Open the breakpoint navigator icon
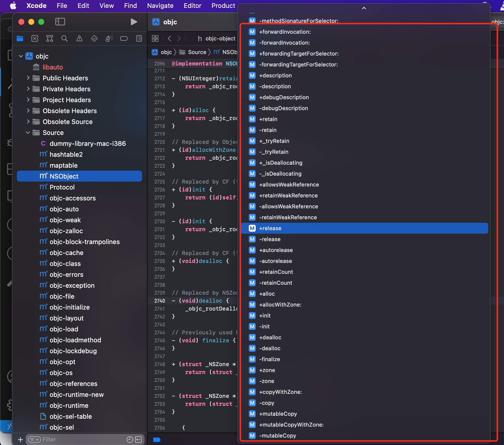The height and width of the screenshot is (445, 504). click(x=124, y=38)
